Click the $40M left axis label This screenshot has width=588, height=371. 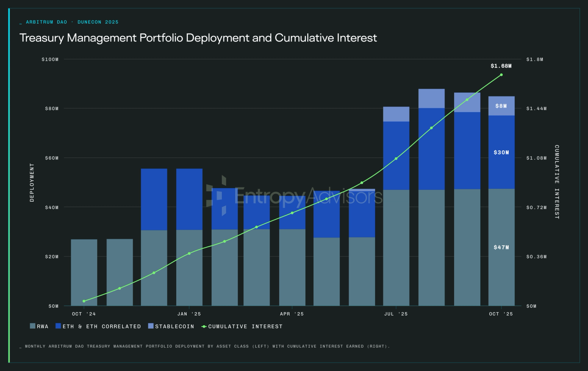pos(52,207)
